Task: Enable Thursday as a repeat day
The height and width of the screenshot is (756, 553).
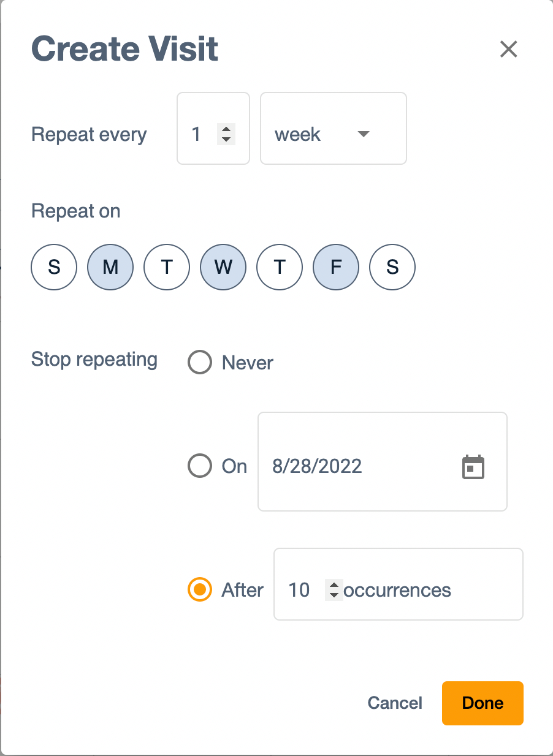Action: coord(280,266)
